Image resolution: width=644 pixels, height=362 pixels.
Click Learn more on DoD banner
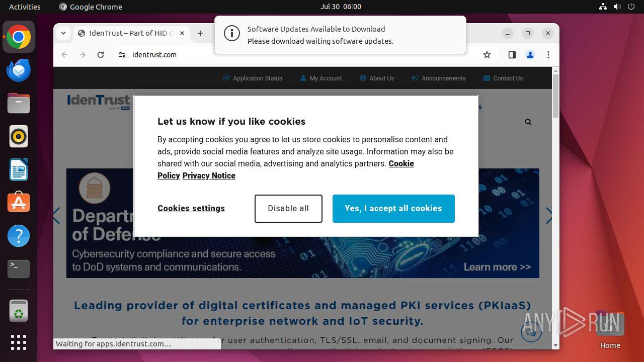coord(497,267)
